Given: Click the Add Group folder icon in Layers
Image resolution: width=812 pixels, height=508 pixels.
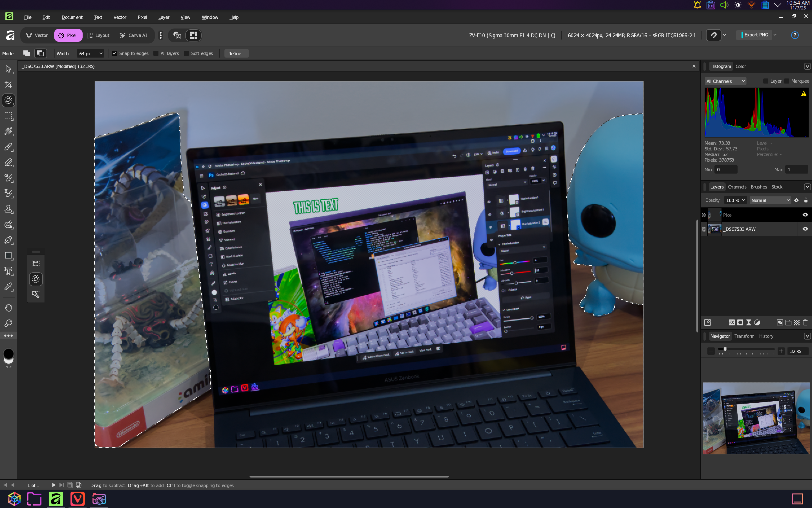Looking at the screenshot, I should (789, 323).
